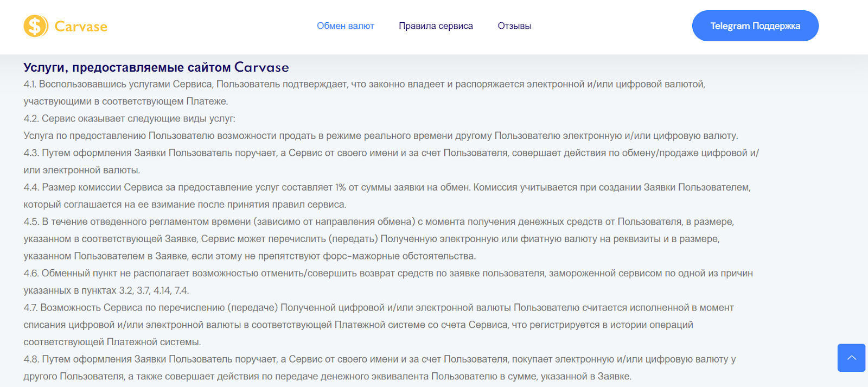Click line 4.2 Сервис оказывает следующие виды услуг
868x387 pixels.
(x=130, y=118)
